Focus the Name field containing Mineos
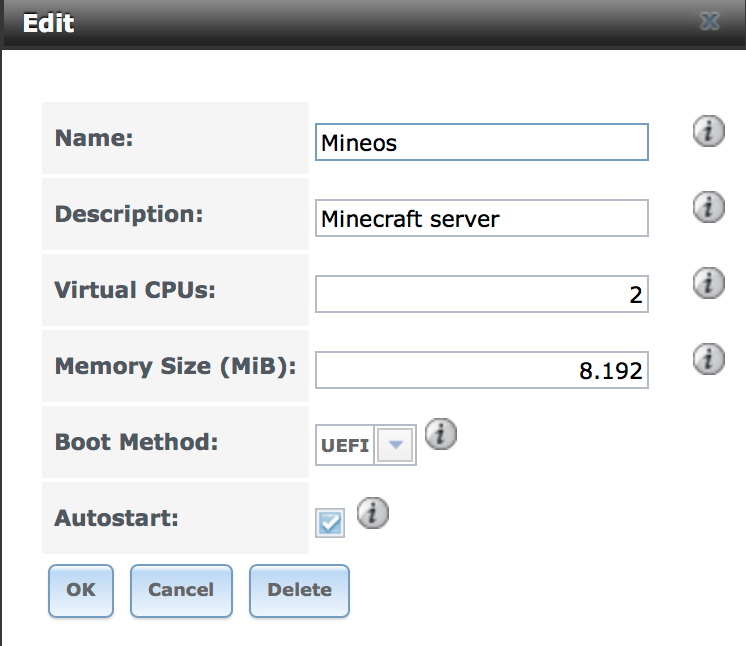 [481, 142]
